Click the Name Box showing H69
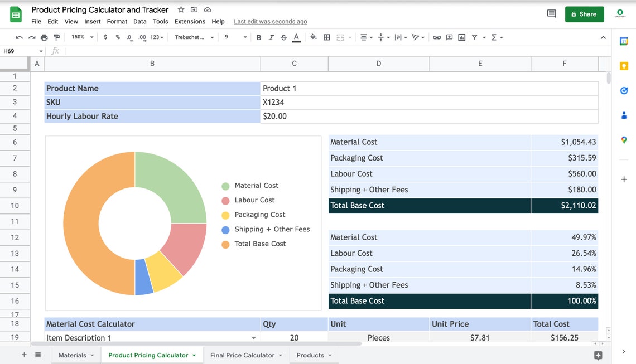This screenshot has height=364, width=636. [x=20, y=50]
